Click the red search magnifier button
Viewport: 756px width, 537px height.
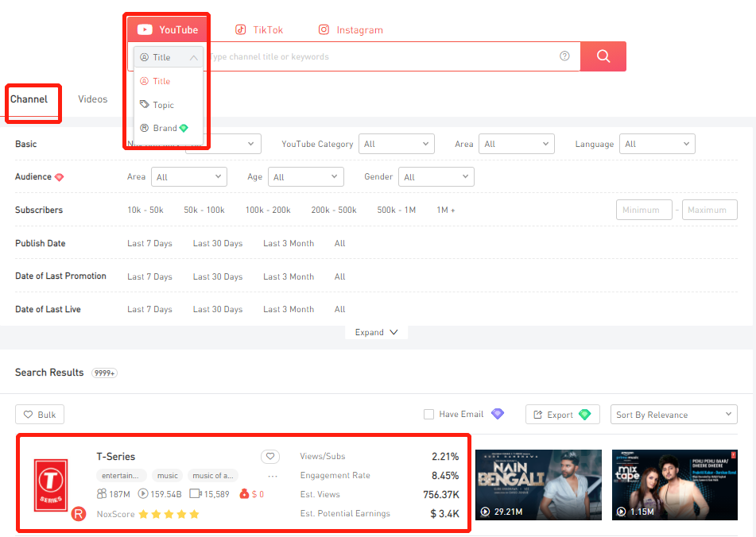(x=603, y=56)
